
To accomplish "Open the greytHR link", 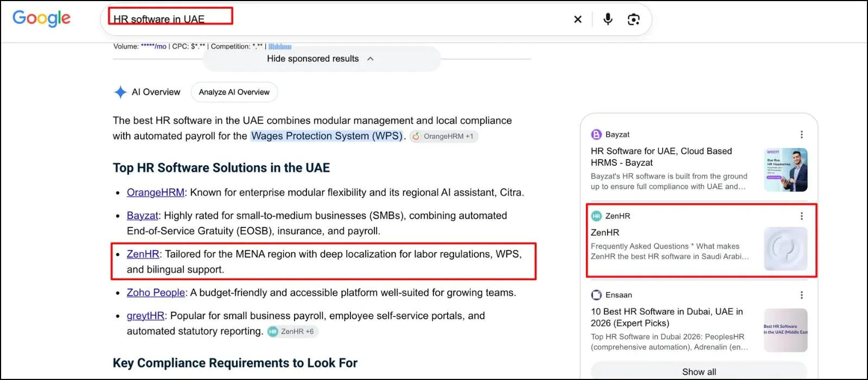I will coord(145,316).
